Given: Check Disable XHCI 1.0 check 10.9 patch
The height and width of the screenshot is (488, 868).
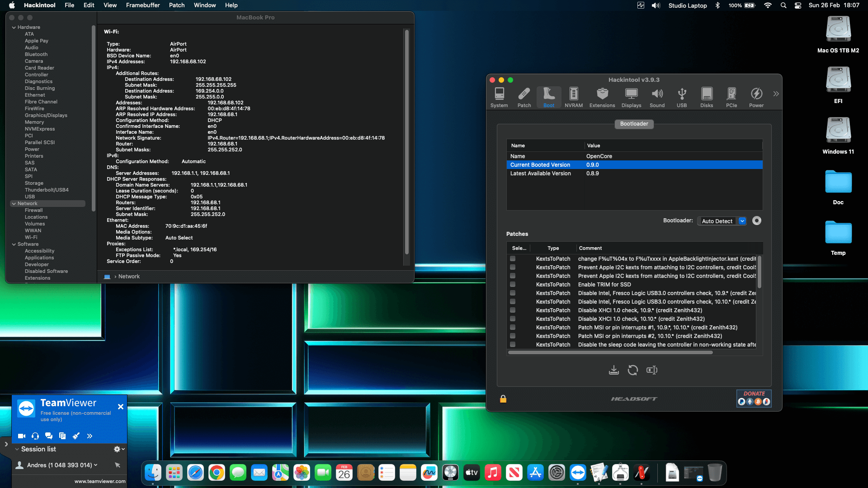Looking at the screenshot, I should [x=513, y=310].
